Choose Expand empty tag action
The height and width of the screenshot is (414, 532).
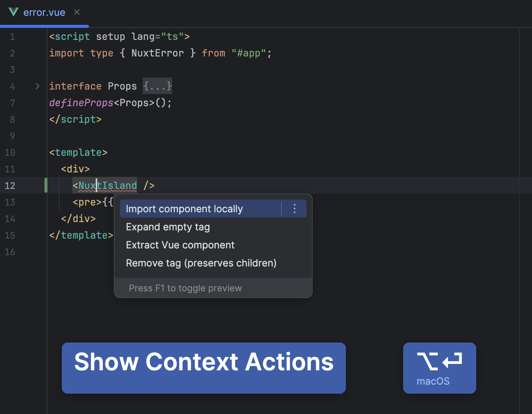(168, 227)
